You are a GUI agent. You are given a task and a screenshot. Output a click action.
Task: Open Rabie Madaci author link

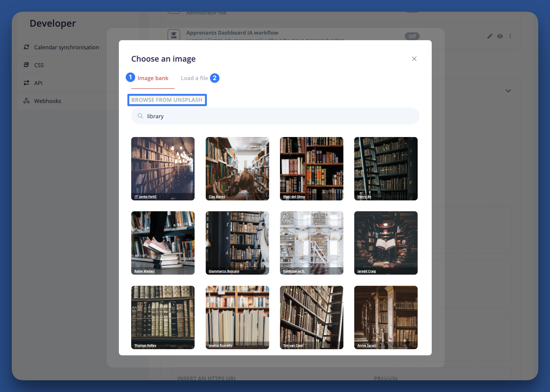pyautogui.click(x=144, y=271)
